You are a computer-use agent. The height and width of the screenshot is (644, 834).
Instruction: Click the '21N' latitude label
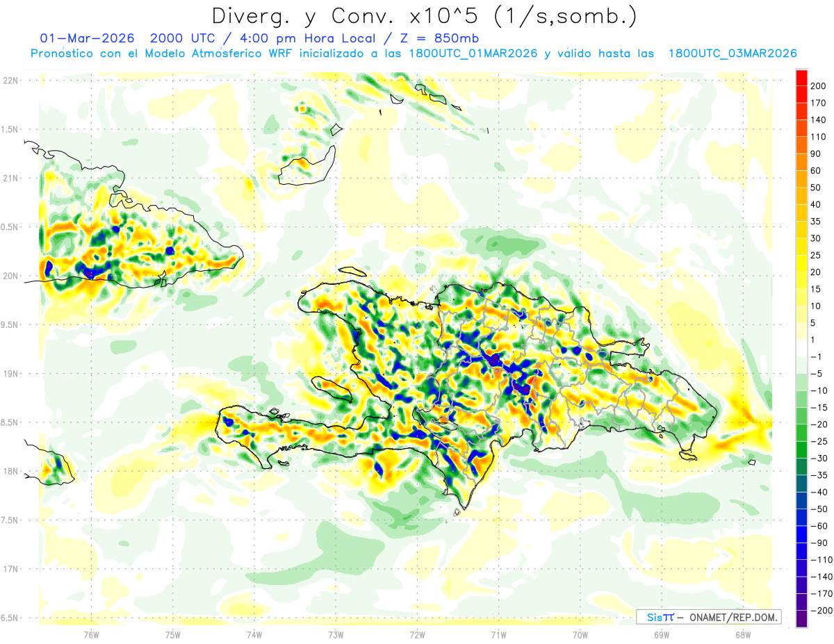coord(10,178)
